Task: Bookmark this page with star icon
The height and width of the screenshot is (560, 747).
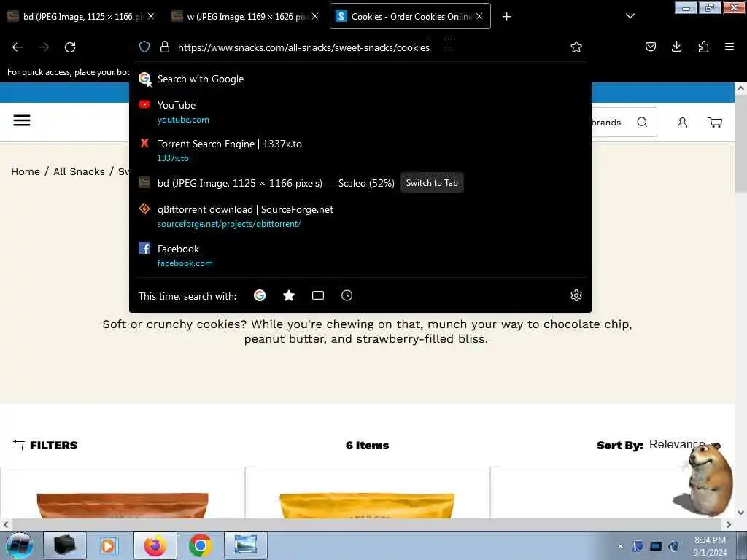Action: pos(576,47)
